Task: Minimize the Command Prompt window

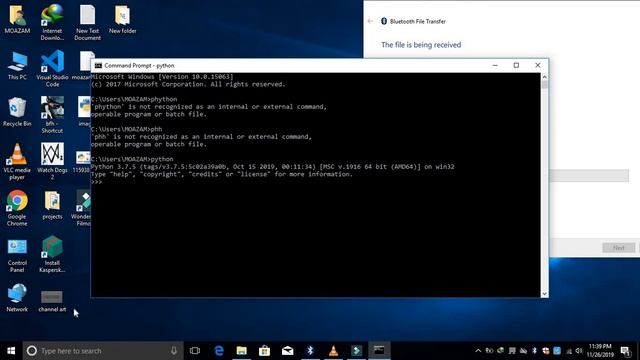Action: (495, 65)
